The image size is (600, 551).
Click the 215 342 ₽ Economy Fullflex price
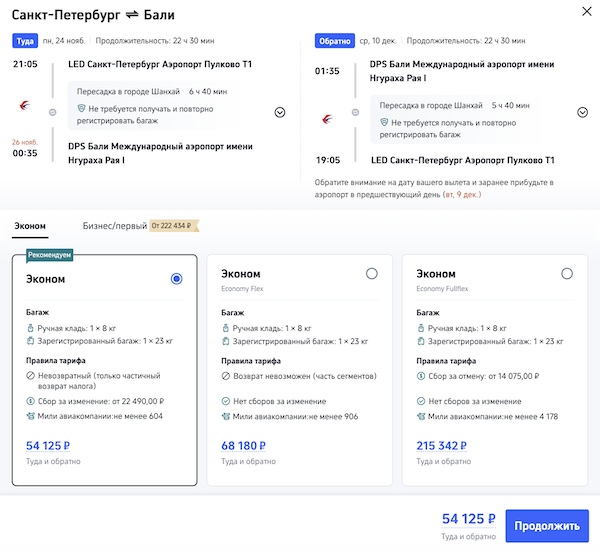pyautogui.click(x=442, y=445)
